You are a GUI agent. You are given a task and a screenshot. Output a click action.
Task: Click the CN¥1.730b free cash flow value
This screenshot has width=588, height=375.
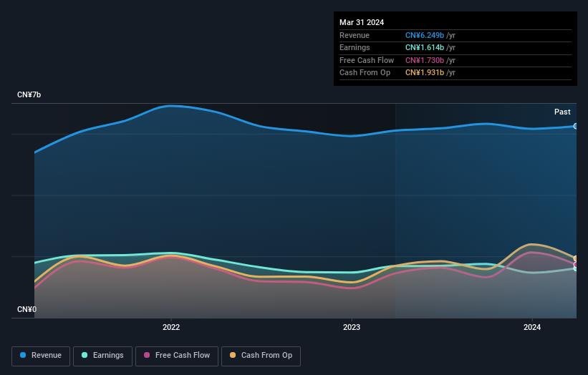click(x=425, y=60)
